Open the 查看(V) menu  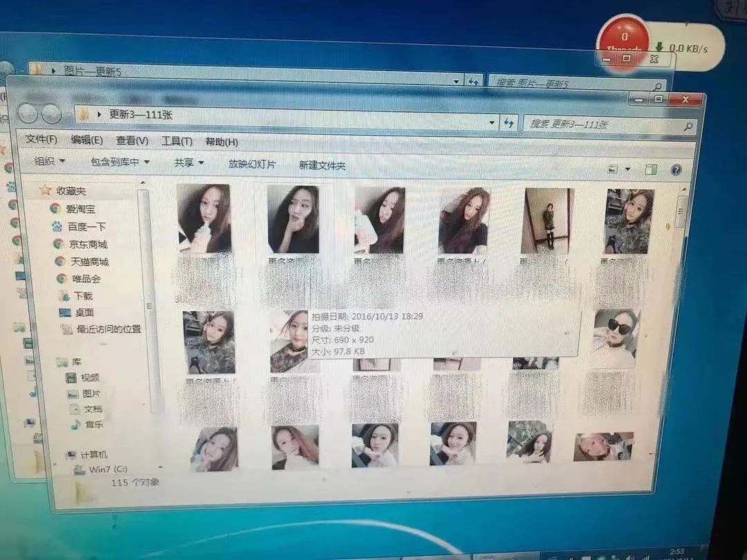[132, 141]
